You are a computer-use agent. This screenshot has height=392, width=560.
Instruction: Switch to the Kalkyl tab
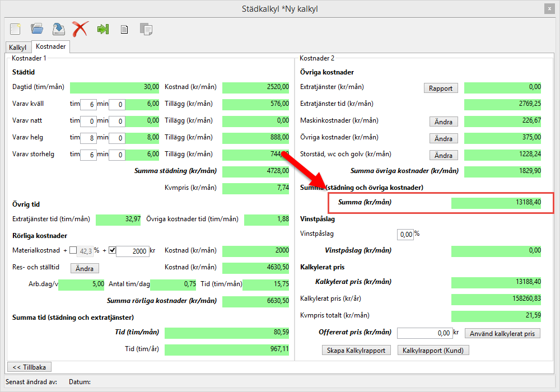18,48
